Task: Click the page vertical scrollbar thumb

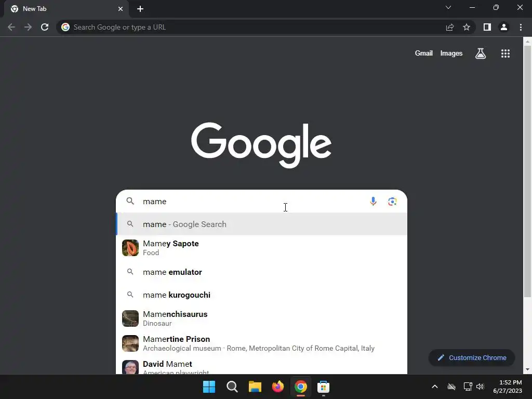Action: pos(527,171)
